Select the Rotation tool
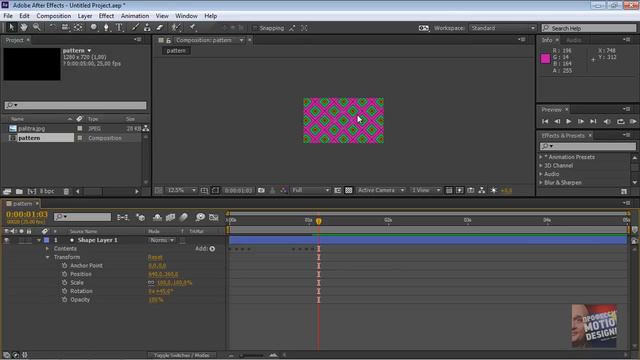The height and width of the screenshot is (360, 640). click(x=52, y=27)
